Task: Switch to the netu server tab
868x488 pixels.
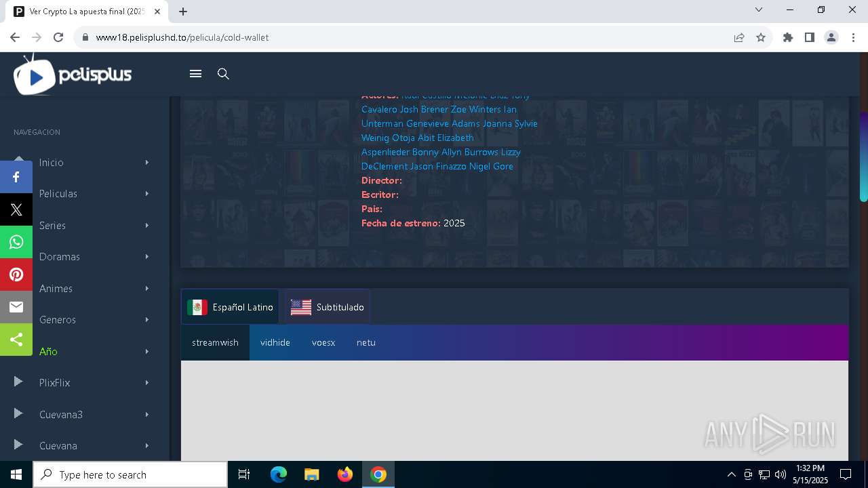Action: tap(366, 342)
